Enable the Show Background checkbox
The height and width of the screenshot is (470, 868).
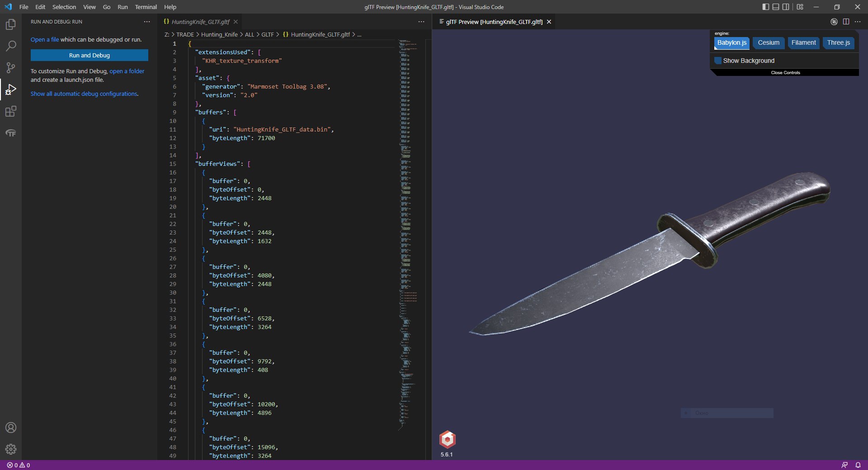[x=718, y=61]
